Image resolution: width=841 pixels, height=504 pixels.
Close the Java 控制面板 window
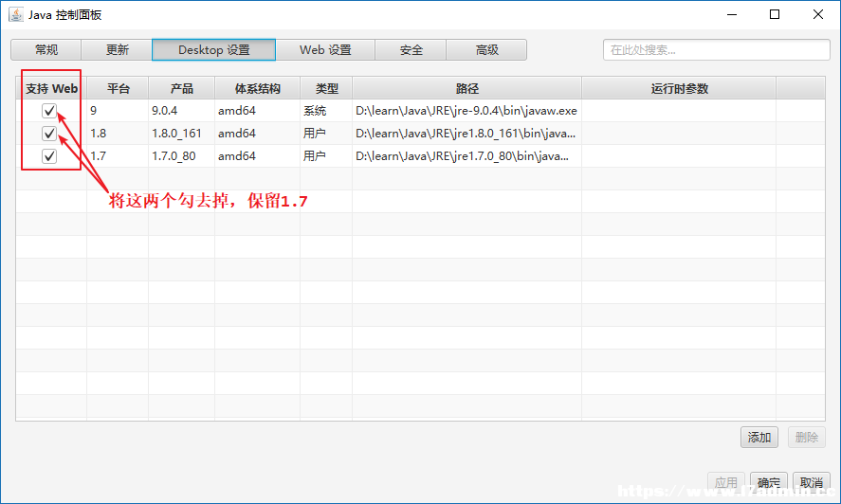[818, 14]
